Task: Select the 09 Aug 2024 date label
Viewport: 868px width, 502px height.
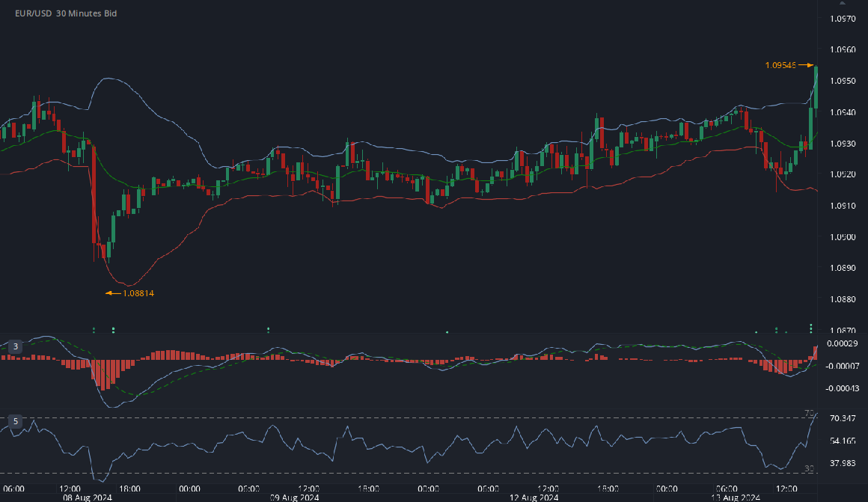Action: (294, 498)
